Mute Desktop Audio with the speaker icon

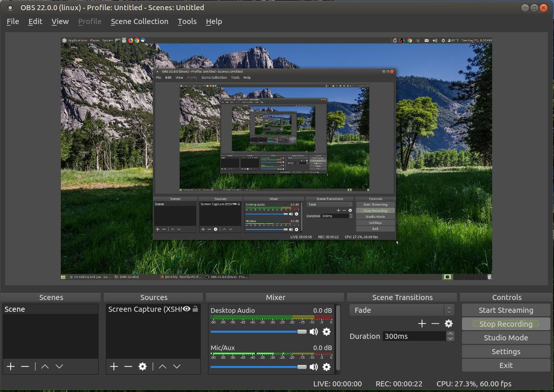tap(313, 332)
